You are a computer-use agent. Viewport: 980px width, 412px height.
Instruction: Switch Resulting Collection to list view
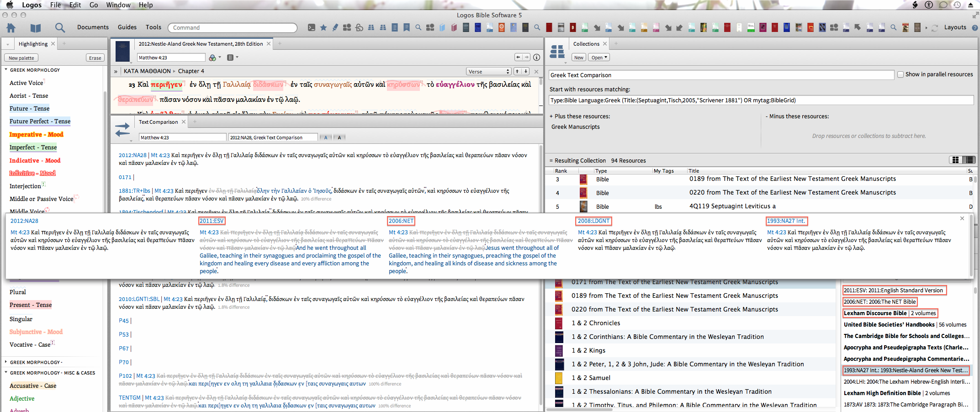point(969,160)
